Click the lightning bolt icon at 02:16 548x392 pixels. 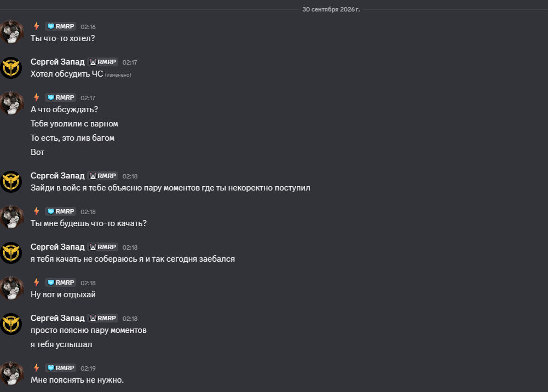point(36,26)
